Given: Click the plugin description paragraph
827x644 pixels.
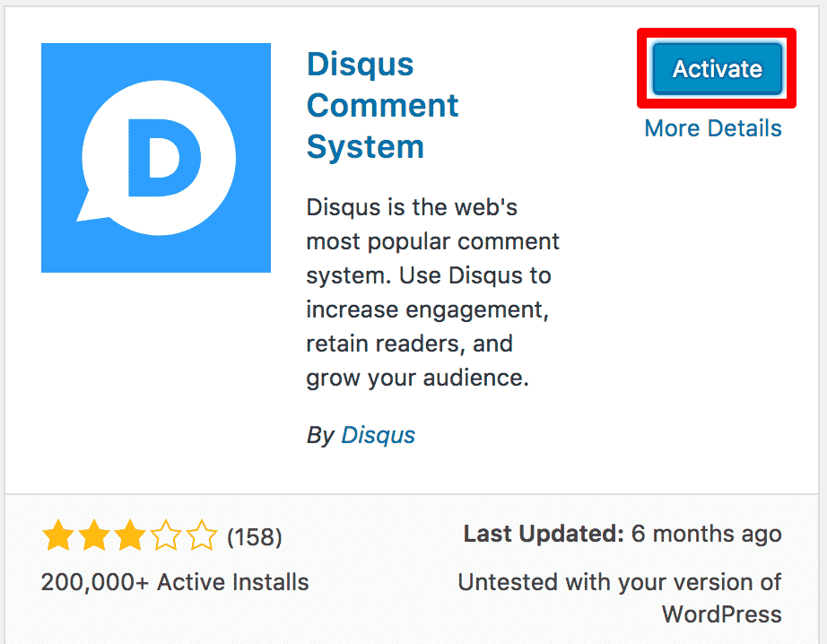Looking at the screenshot, I should click(432, 292).
